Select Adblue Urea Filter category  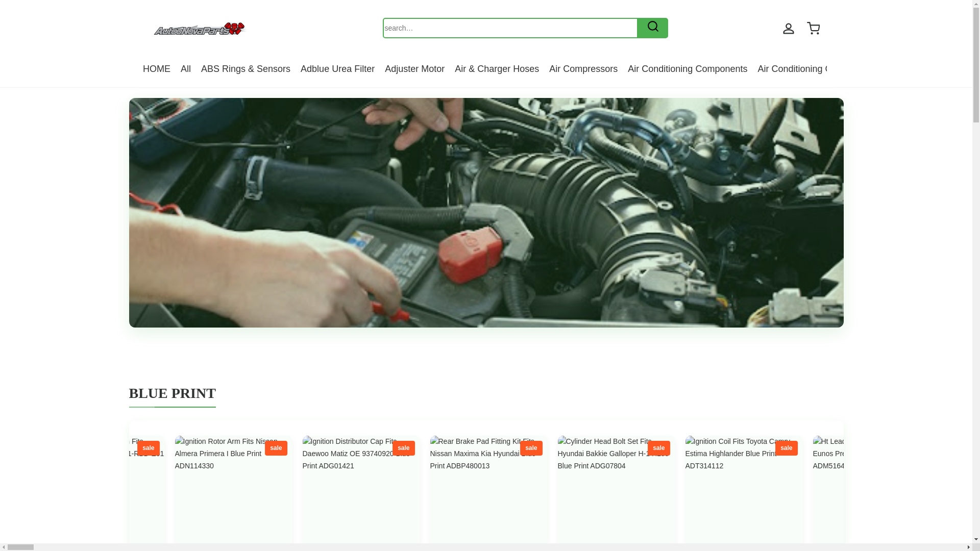click(x=337, y=69)
